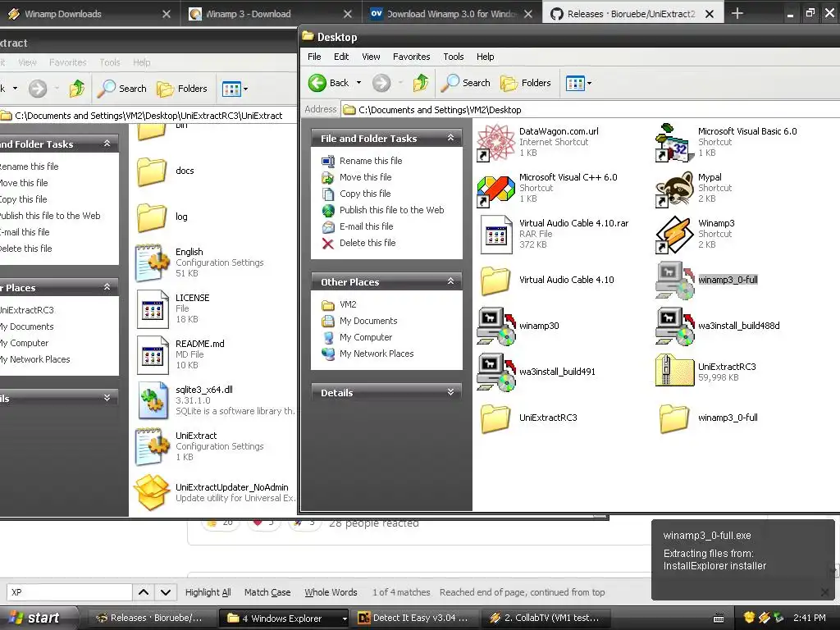Click Rename this file in Desktop window
Viewport: 840px width, 630px height.
point(371,161)
